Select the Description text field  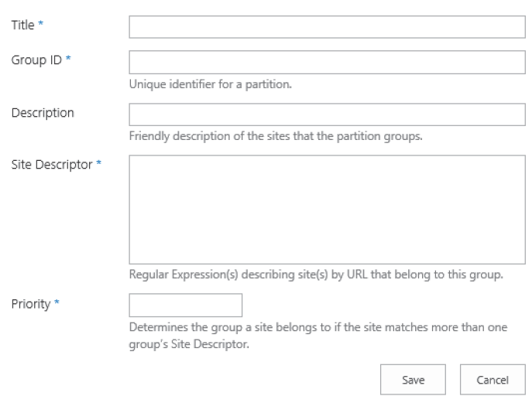point(327,114)
